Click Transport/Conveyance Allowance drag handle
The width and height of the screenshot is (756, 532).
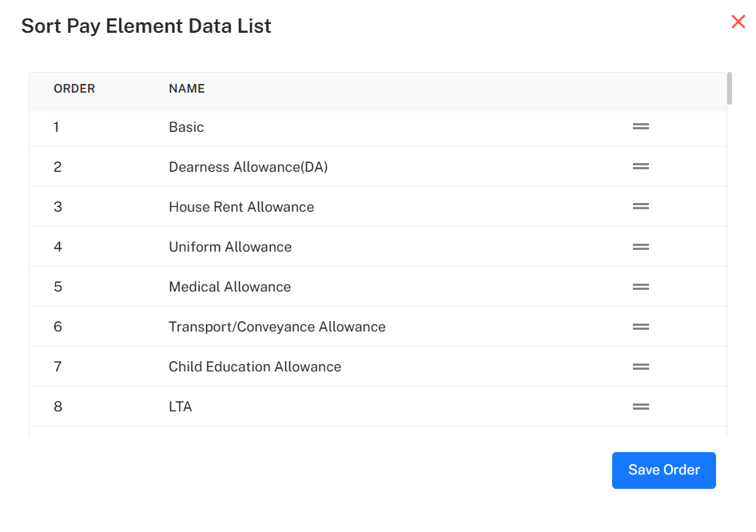640,327
